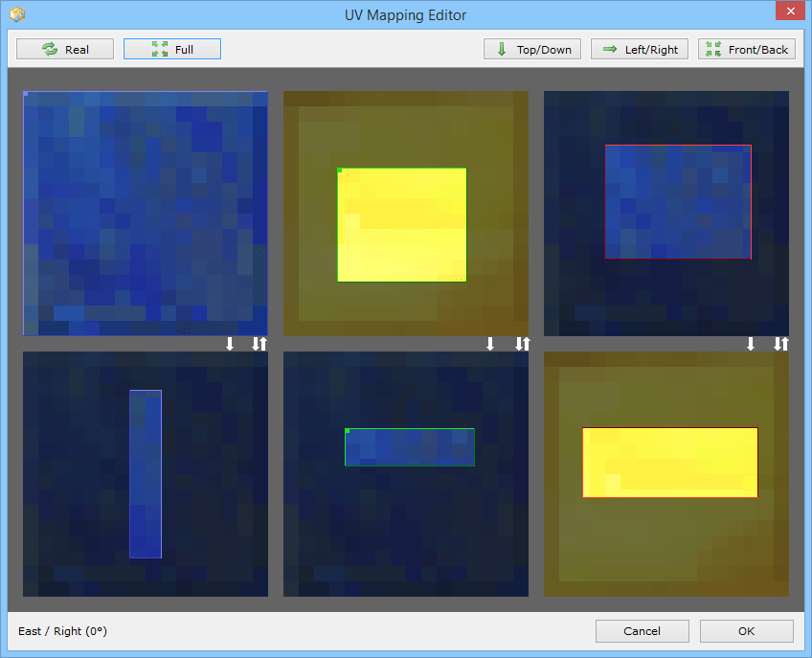Select the wide blue strip in bottom-middle panel
This screenshot has height=658, width=812.
[x=410, y=447]
